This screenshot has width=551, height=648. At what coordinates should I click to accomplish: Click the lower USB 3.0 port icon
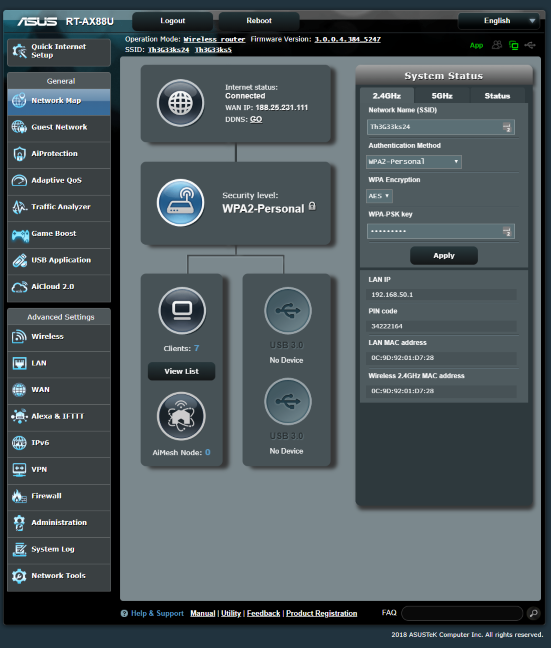point(288,401)
